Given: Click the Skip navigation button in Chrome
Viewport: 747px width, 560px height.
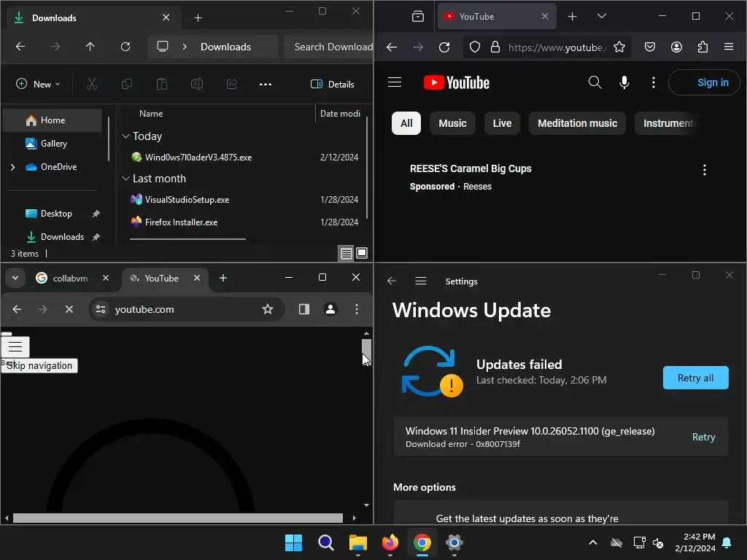Looking at the screenshot, I should coord(39,366).
